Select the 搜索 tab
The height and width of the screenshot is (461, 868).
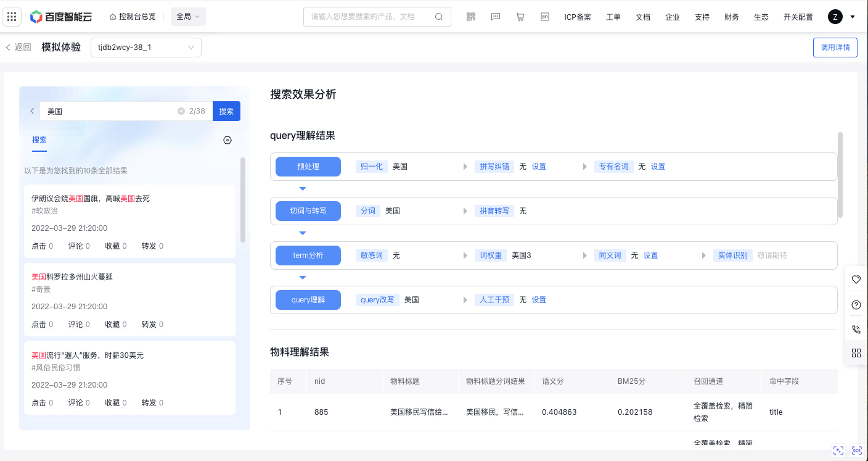point(39,140)
